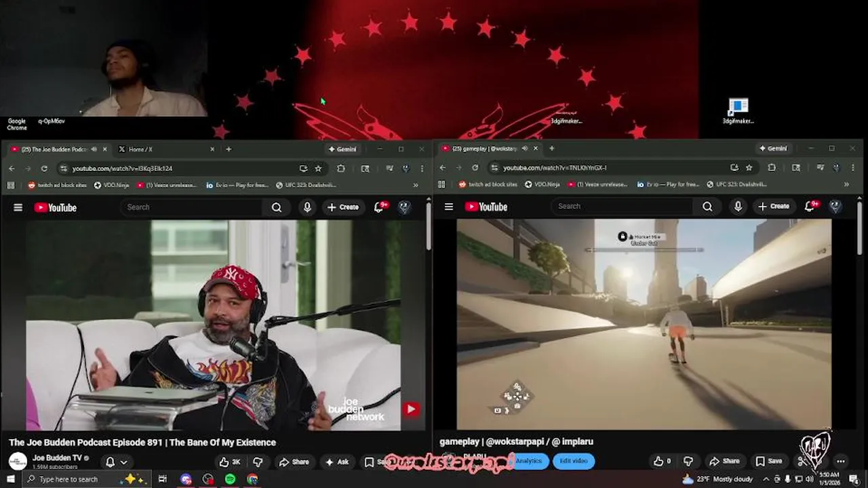Reload the gameplay video page

475,167
